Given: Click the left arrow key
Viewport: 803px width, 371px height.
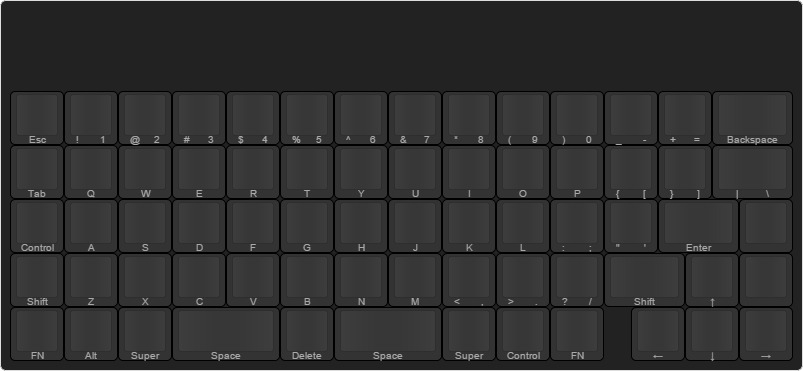Looking at the screenshot, I should pyautogui.click(x=658, y=334).
